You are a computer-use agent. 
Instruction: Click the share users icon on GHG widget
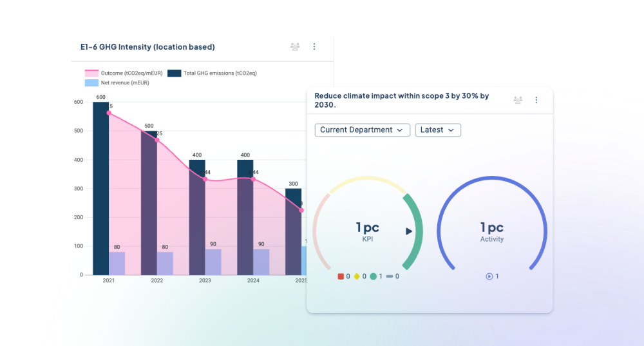click(295, 46)
